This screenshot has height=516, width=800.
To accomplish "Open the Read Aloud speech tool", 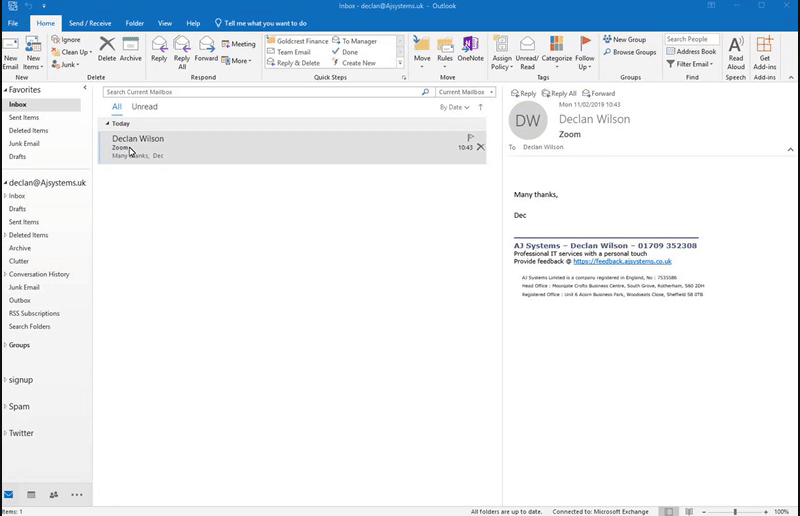I will (736, 50).
